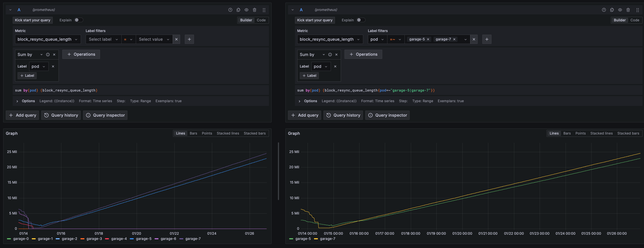This screenshot has width=644, height=248.
Task: Show Sum by info icon in right panel
Action: [330, 55]
